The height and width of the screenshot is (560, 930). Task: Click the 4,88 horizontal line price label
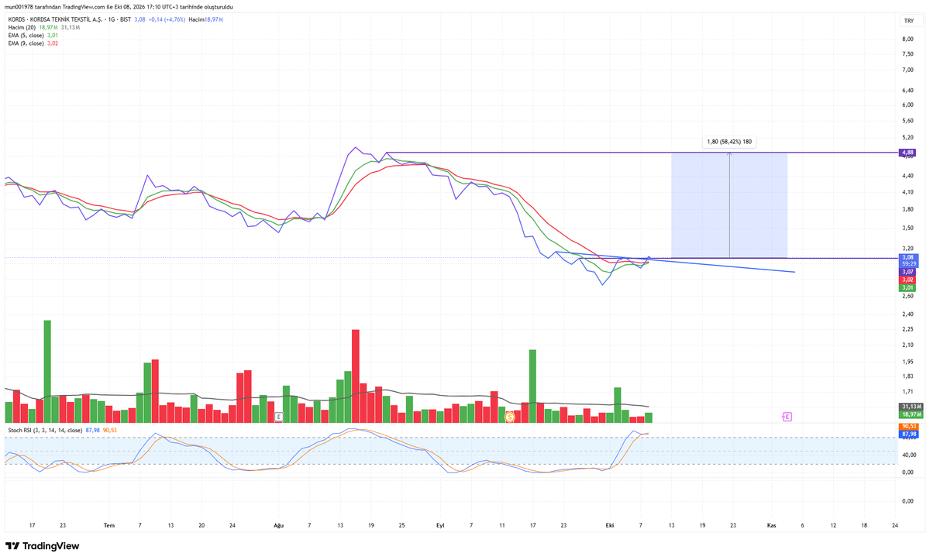click(908, 153)
